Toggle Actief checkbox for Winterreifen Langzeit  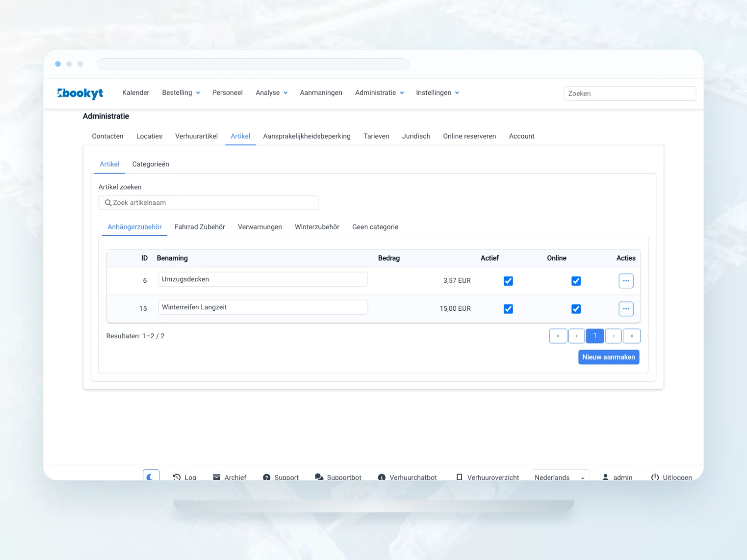pyautogui.click(x=508, y=309)
